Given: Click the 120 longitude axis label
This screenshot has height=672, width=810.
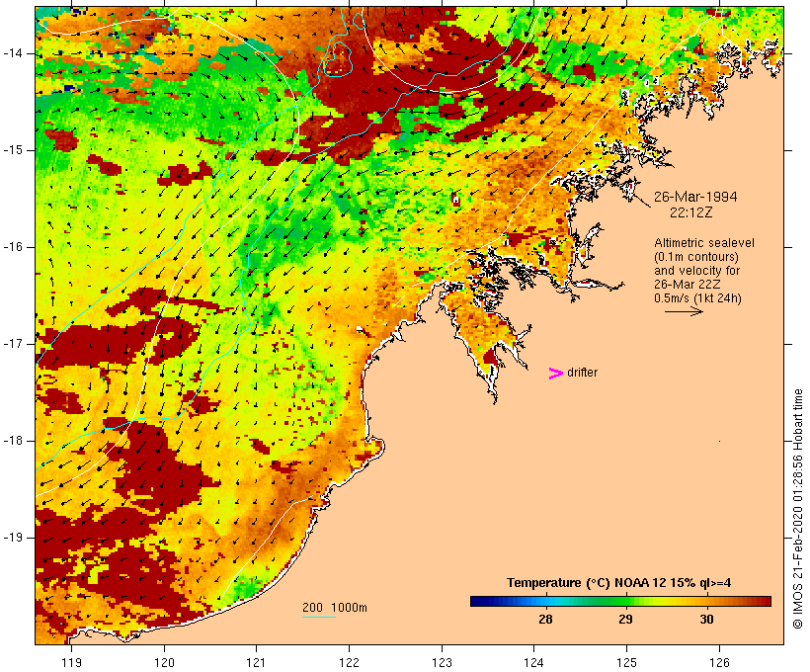Looking at the screenshot, I should 164,662.
